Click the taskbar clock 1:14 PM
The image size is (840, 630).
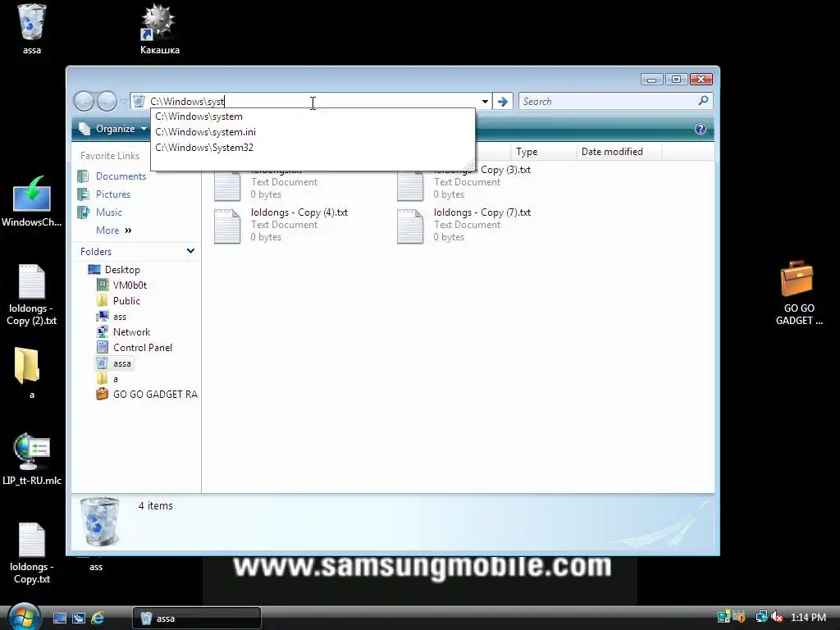[x=808, y=618]
